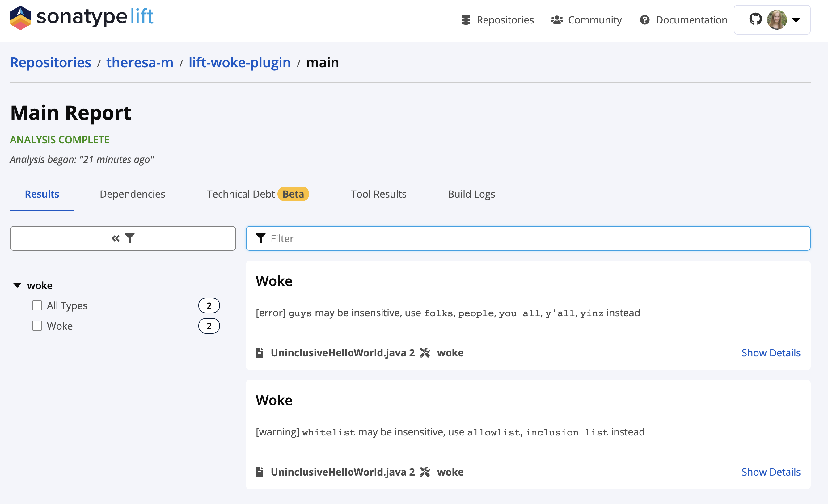Open Documentation in top navigation

click(683, 20)
